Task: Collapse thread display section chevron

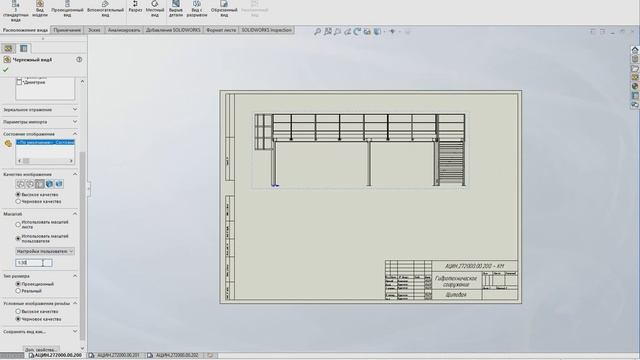Action: [75, 303]
